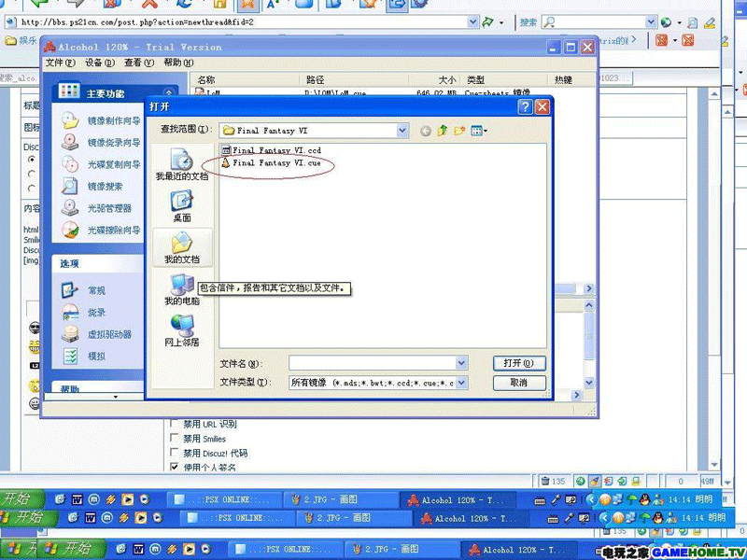Click the 文件名 filename input field
Screen dimensions: 747x560
click(x=373, y=363)
